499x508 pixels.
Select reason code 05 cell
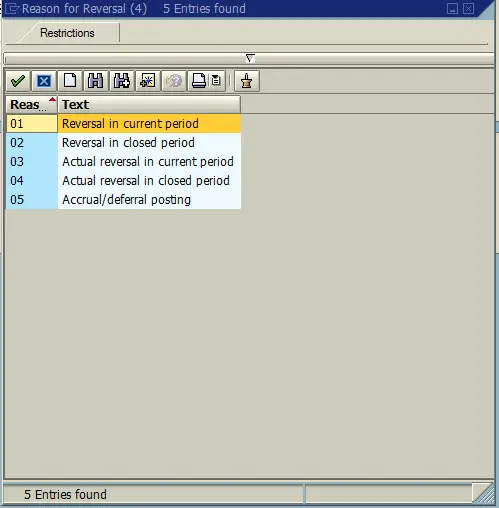pos(32,200)
